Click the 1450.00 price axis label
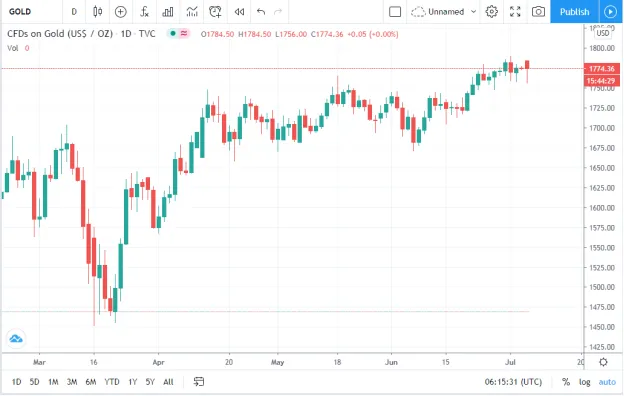This screenshot has width=624, height=396. coord(602,327)
